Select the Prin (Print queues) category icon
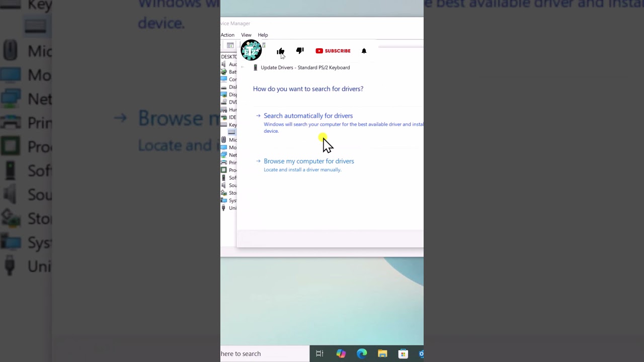644x362 pixels. click(223, 162)
